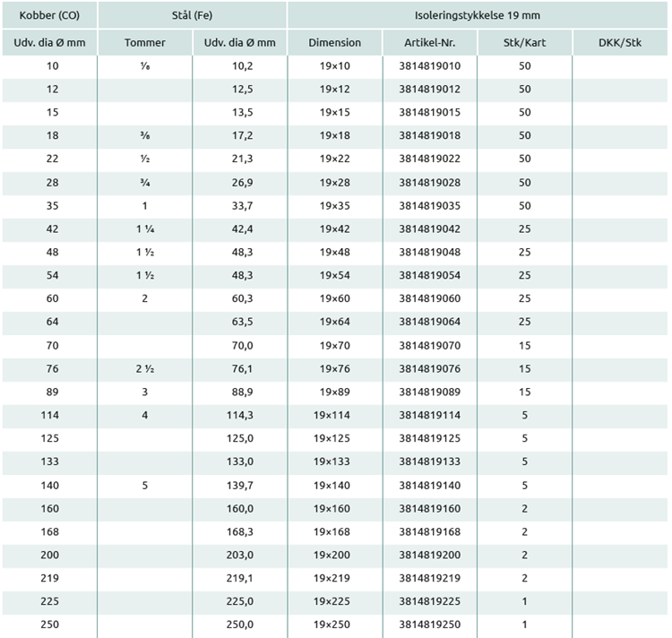This screenshot has height=638, width=672.
Task: Select article number 3814819060
Action: [430, 298]
